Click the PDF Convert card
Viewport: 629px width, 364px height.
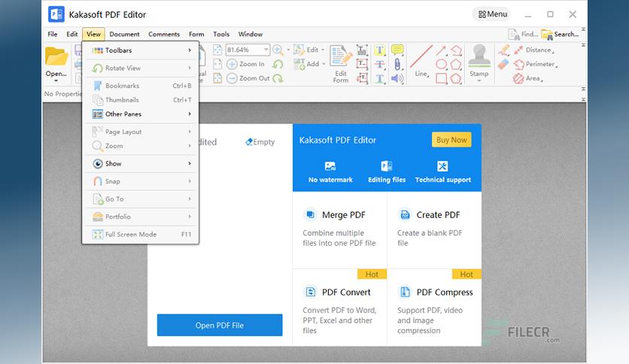tap(340, 308)
